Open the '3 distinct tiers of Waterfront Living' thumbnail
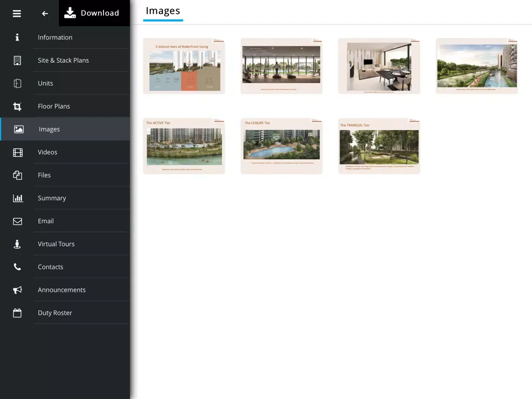The width and height of the screenshot is (532, 399). pos(184,66)
